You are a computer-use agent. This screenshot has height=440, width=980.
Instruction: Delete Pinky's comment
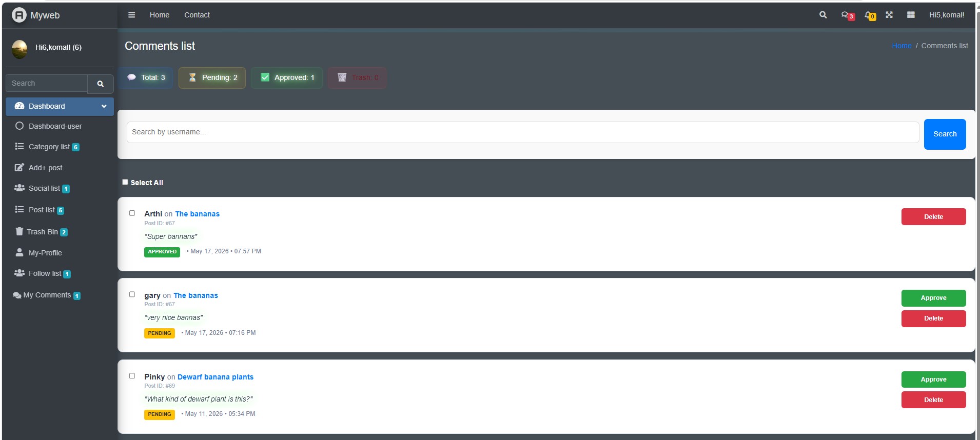click(x=933, y=400)
